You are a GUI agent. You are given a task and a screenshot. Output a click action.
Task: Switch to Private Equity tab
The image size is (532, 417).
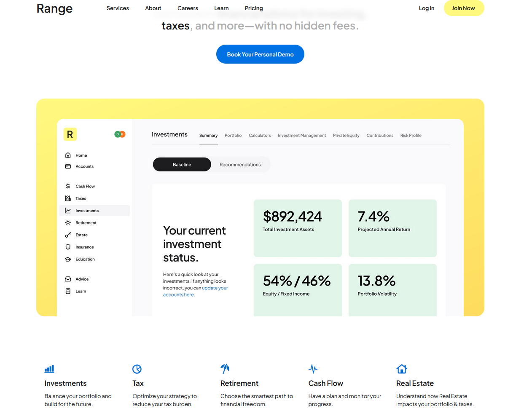click(x=346, y=136)
